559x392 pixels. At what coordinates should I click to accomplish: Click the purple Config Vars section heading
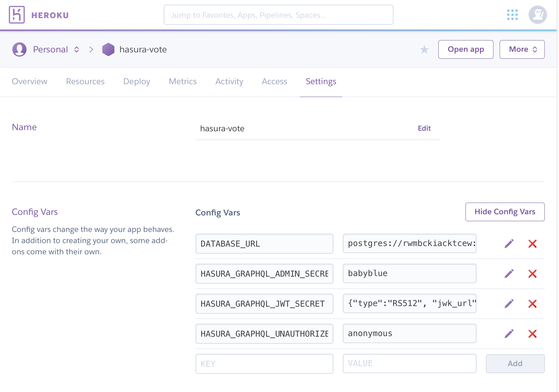point(35,212)
